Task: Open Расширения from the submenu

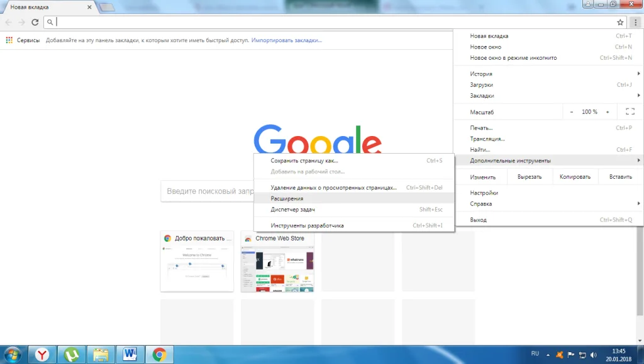Action: [354, 198]
